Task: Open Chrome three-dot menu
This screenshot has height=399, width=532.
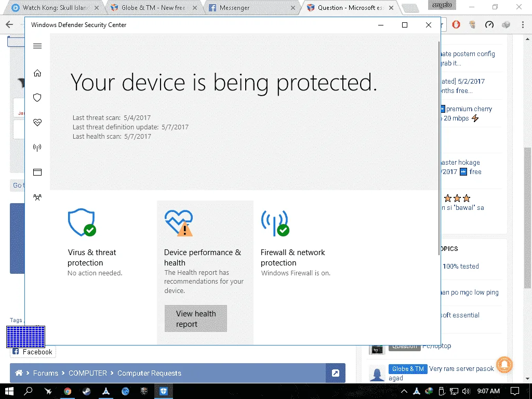Action: pos(523,24)
